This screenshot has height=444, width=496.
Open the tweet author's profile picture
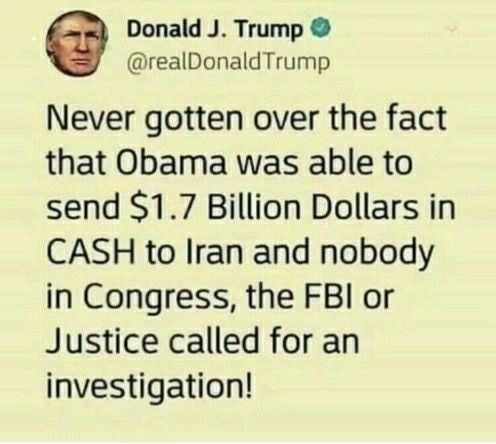click(x=77, y=44)
